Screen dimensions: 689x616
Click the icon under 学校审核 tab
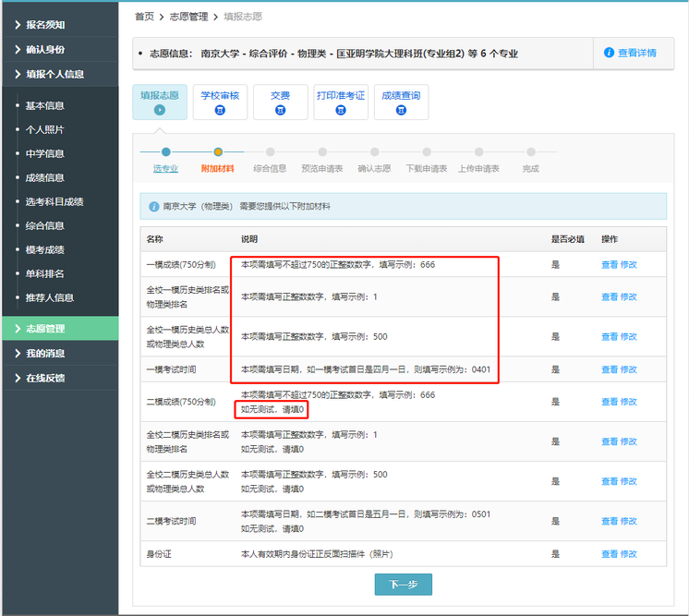pos(220,110)
